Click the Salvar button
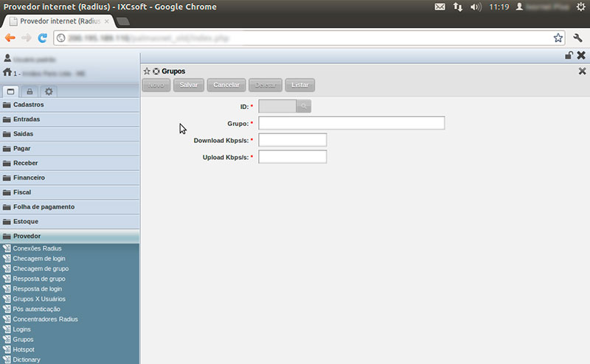Viewport: 590px width, 364px height. 189,85
